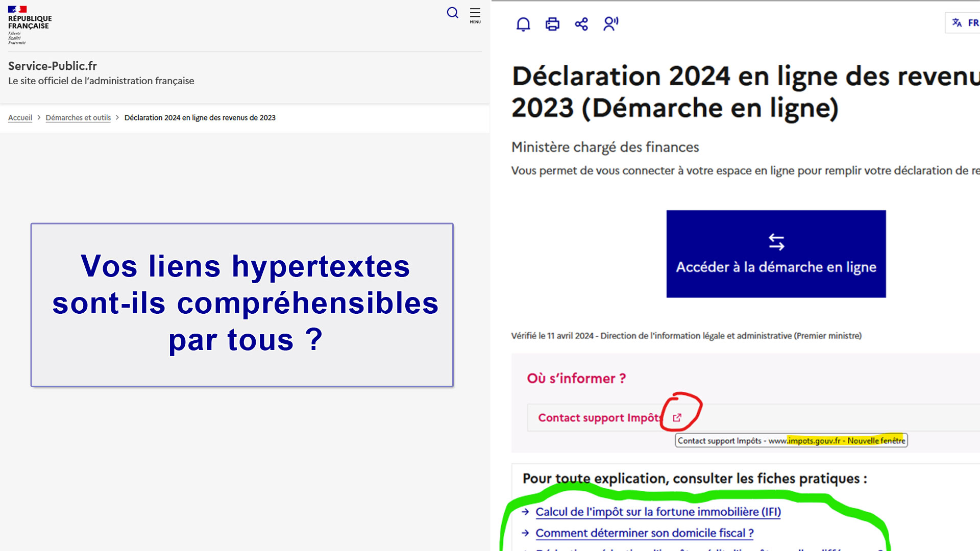The height and width of the screenshot is (551, 980).
Task: Open the Démarches et outils breadcrumb
Action: coord(78,118)
